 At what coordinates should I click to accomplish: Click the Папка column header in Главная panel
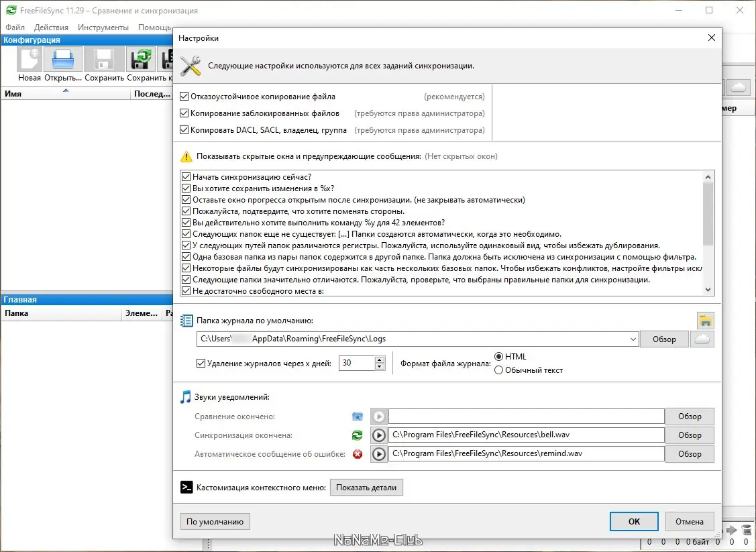point(61,313)
